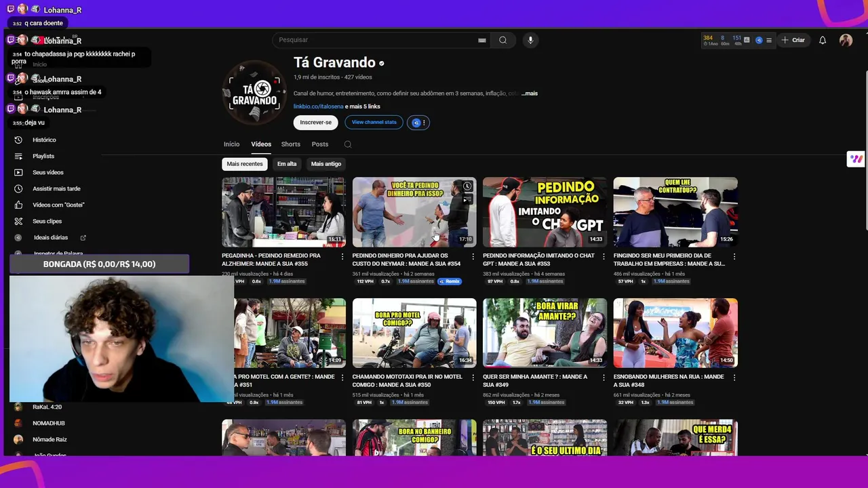Open the notifications bell
Image resolution: width=868 pixels, height=488 pixels.
pos(823,40)
